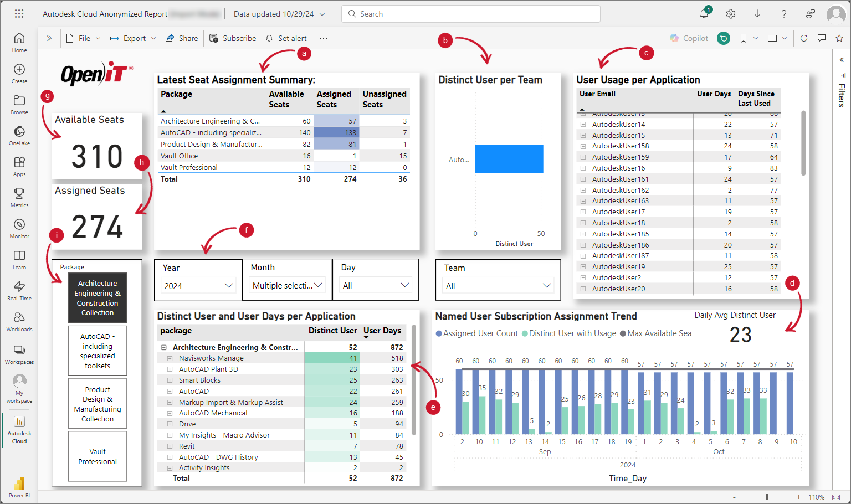Open the more options ellipsis menu
The width and height of the screenshot is (851, 504).
point(324,38)
